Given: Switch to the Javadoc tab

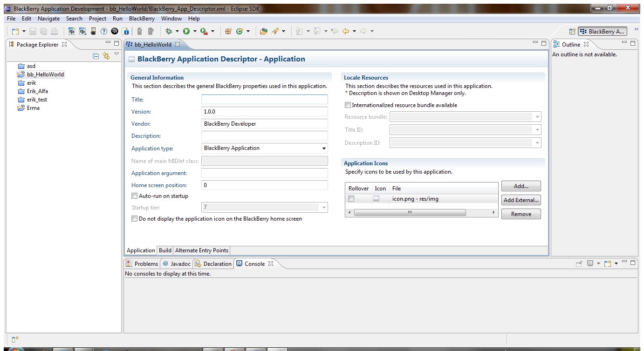Looking at the screenshot, I should [x=177, y=263].
